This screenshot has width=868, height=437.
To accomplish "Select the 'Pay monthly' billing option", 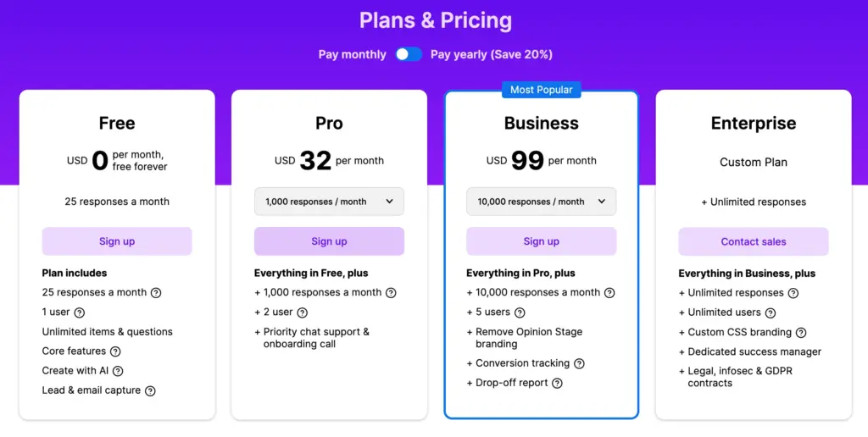I will (x=352, y=54).
